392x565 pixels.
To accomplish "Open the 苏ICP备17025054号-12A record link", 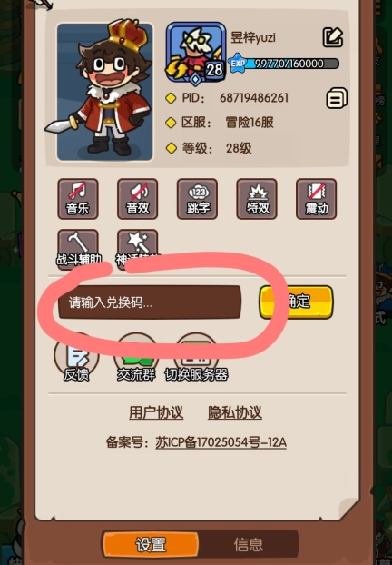I will coord(220,442).
